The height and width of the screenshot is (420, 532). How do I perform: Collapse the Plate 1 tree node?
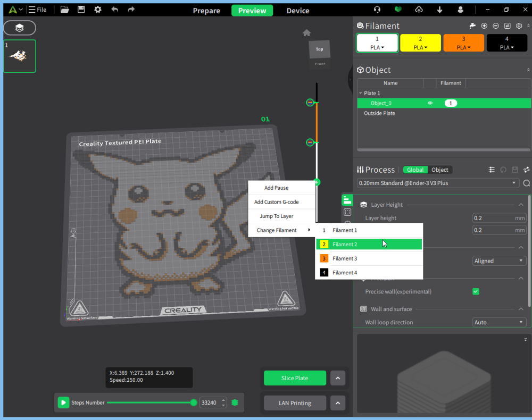[x=360, y=93]
